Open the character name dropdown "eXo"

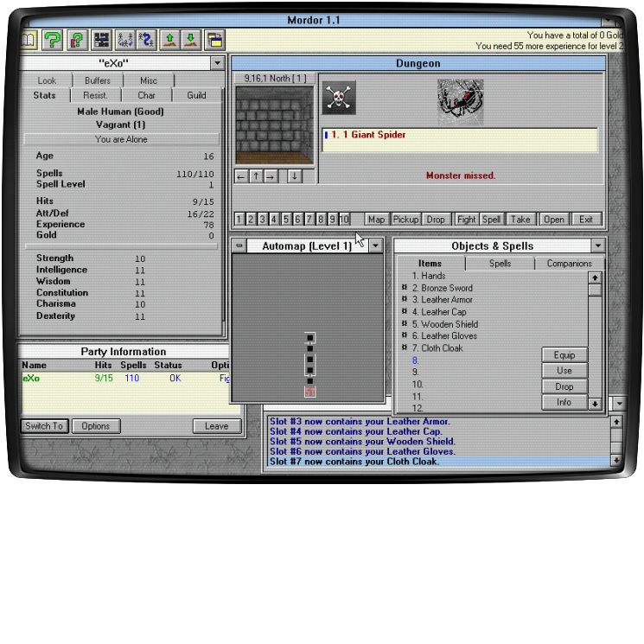[217, 63]
